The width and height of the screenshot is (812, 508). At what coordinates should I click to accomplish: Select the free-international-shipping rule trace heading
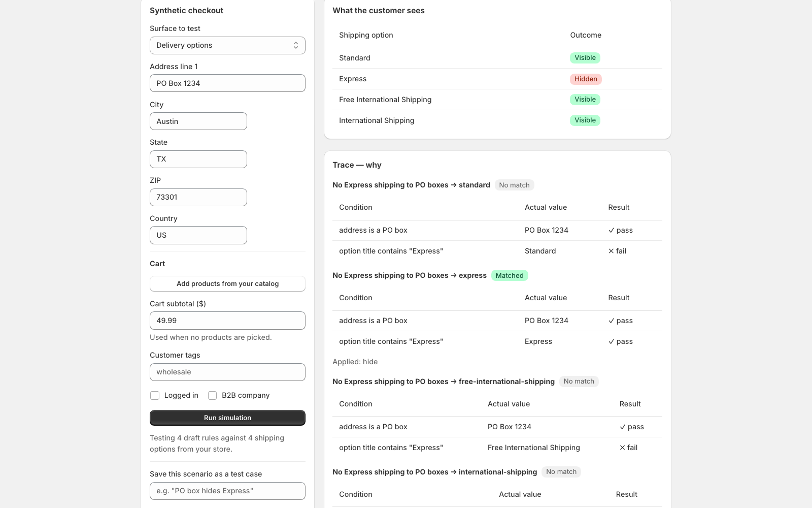[444, 382]
